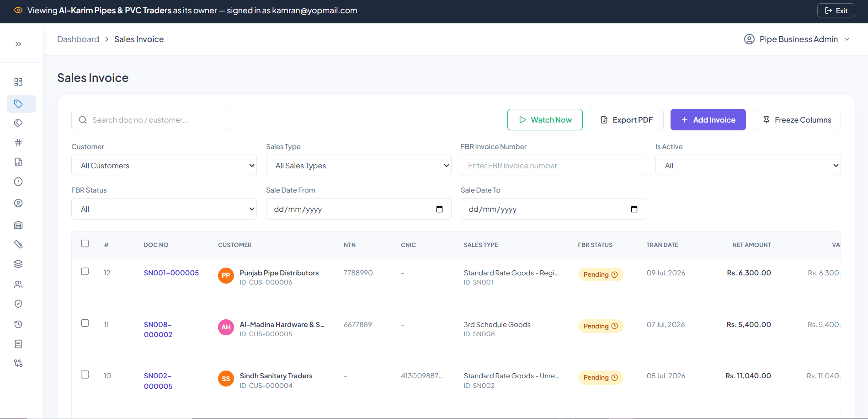Sort by CUSTOMER column header
Screen dimensions: 868x419
235,245
